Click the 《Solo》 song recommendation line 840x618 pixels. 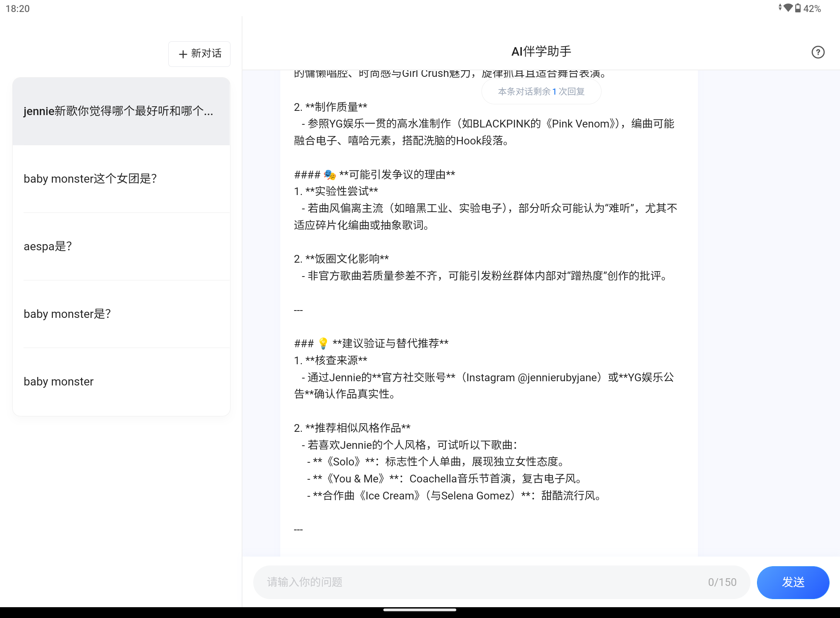pyautogui.click(x=436, y=462)
